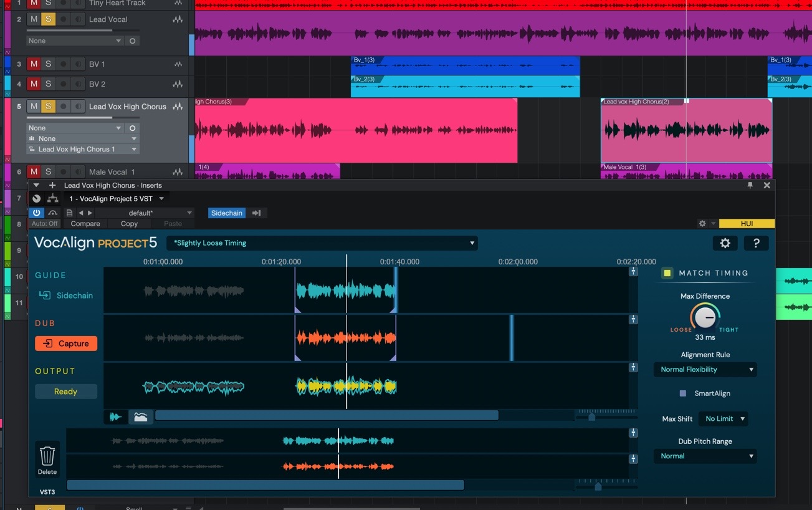The image size is (812, 510).
Task: Unmute the BV 1 track
Action: click(34, 64)
